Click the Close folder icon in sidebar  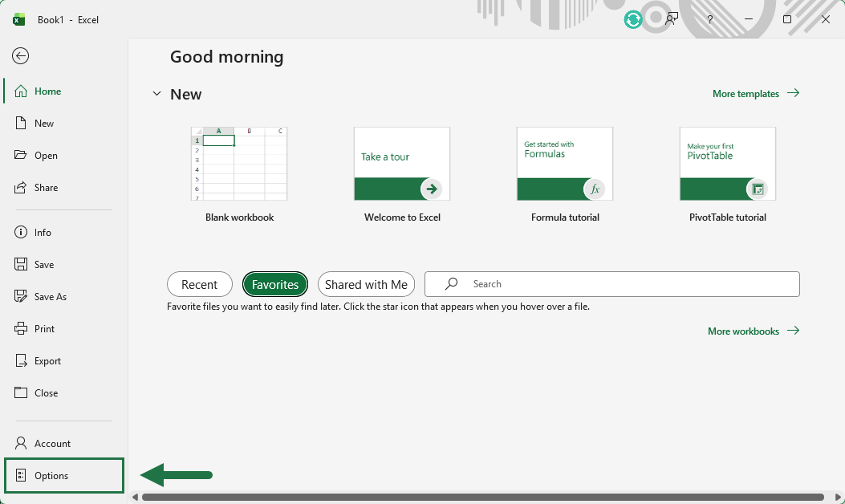coord(21,392)
